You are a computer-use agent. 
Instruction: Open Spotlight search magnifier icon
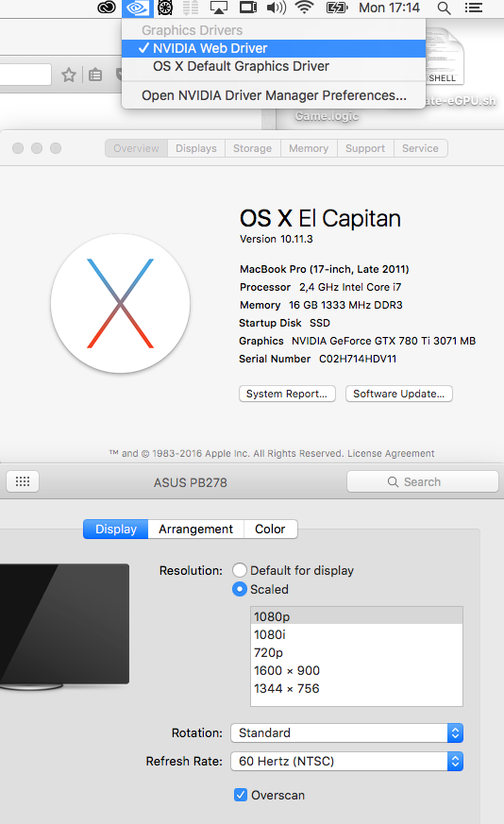click(445, 8)
